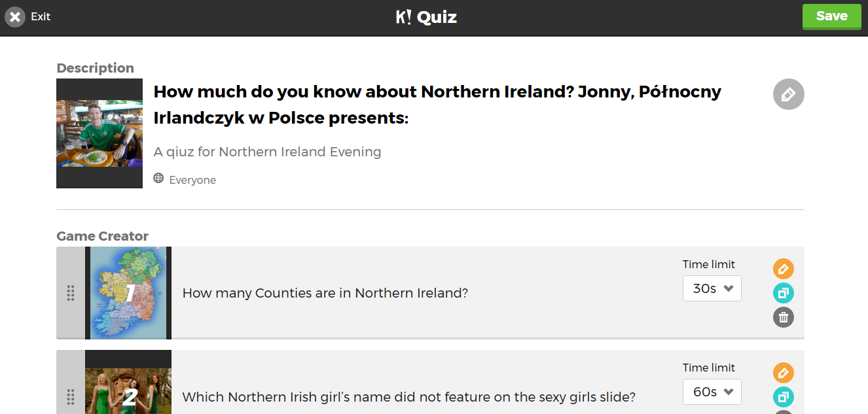Select question 1 Ireland map thumbnail
Screen dimensions: 868x414
click(x=128, y=293)
